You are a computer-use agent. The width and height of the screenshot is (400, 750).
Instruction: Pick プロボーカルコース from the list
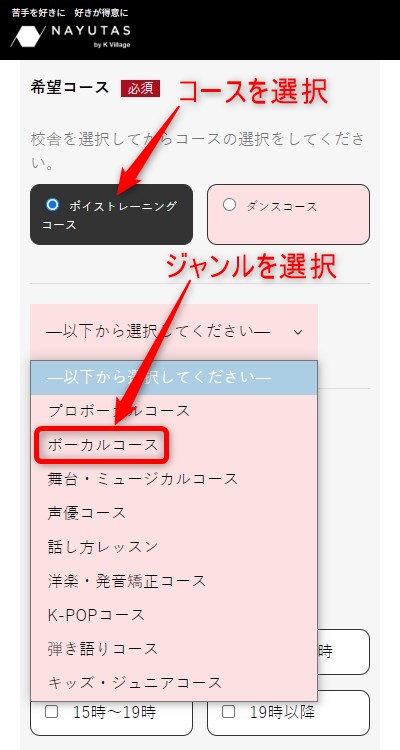(x=174, y=411)
